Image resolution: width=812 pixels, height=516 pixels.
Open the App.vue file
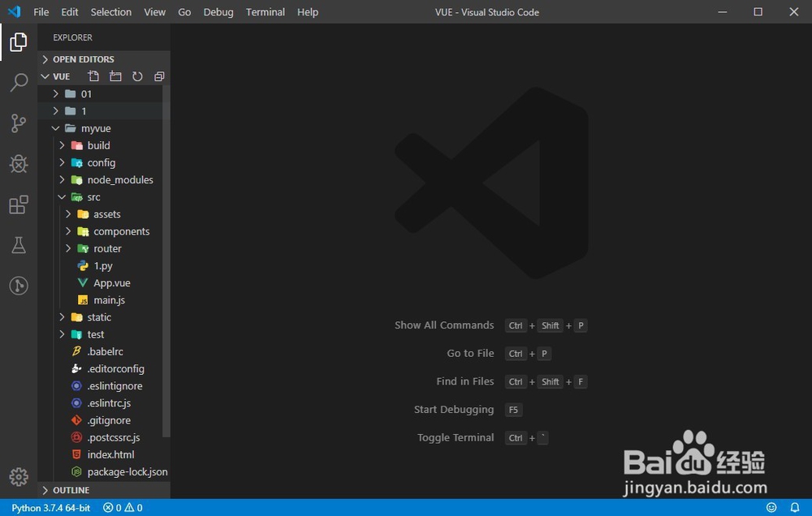coord(100,282)
